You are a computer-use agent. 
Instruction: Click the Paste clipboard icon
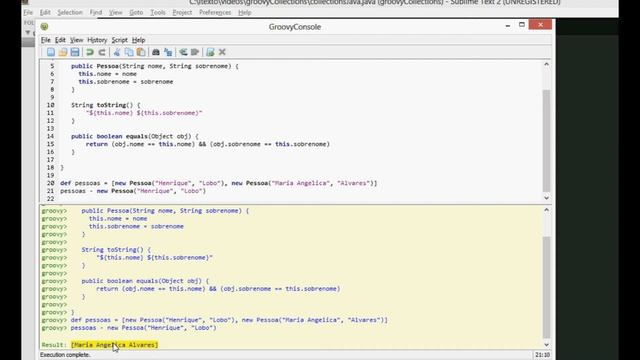[141, 52]
